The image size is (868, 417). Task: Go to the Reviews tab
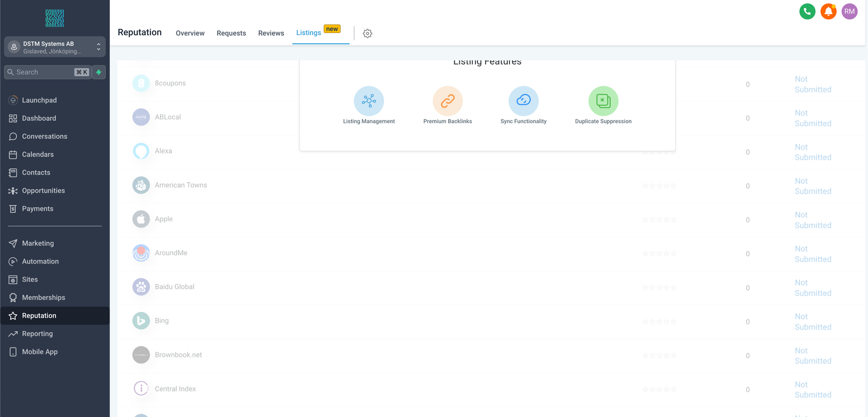(x=271, y=34)
